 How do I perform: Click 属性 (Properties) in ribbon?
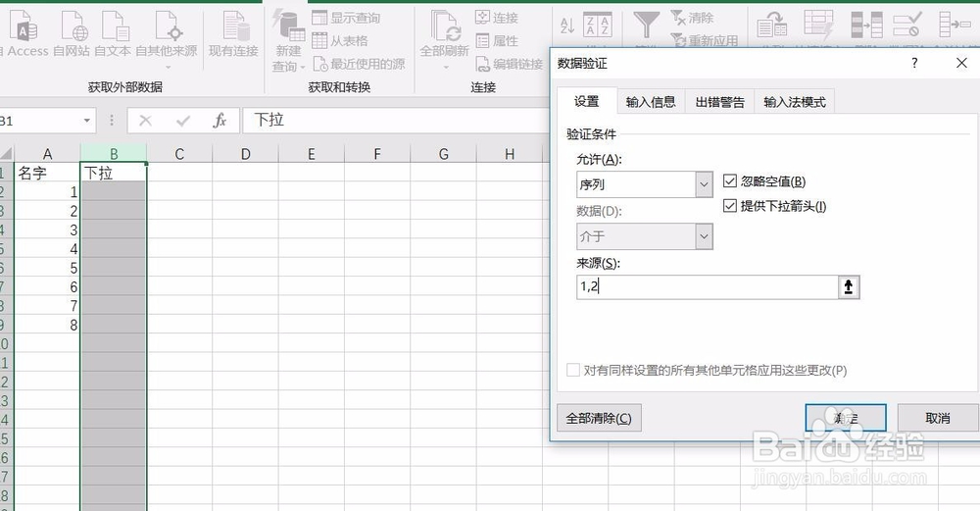497,40
